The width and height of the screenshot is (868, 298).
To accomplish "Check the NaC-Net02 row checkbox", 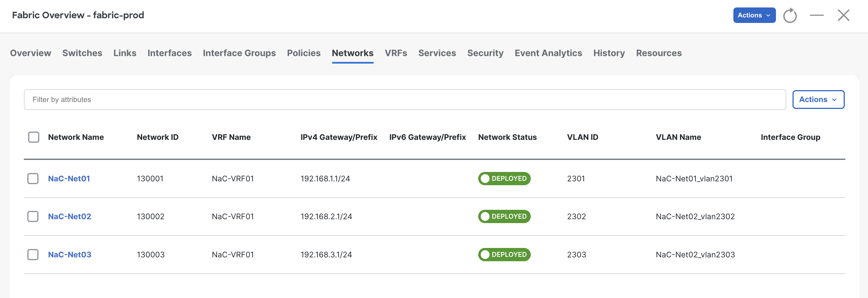I will coord(33,216).
